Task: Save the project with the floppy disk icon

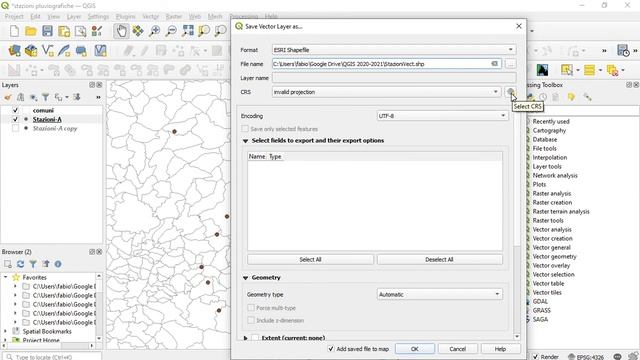Action: [x=47, y=31]
